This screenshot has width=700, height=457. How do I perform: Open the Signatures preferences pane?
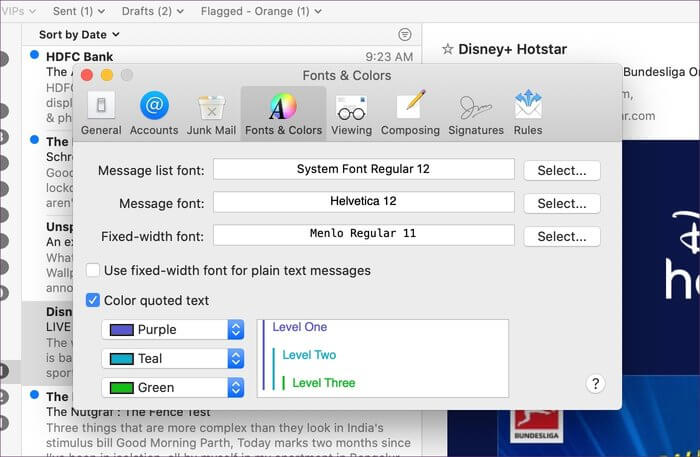tap(476, 113)
